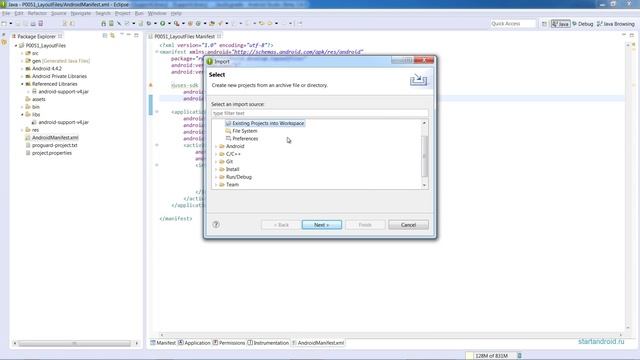The image size is (640, 360).
Task: Click the Quick Access search field
Action: 513,24
